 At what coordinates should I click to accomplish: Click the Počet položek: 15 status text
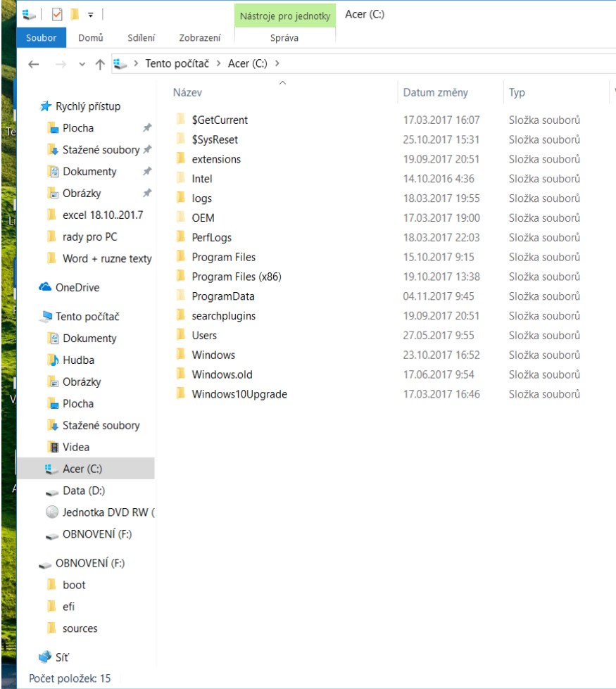(70, 678)
